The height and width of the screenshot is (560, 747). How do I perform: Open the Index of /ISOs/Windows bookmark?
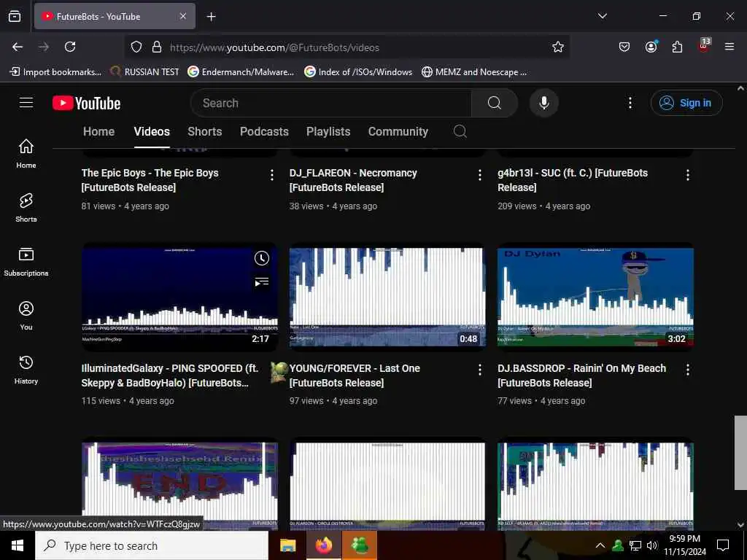tap(358, 72)
